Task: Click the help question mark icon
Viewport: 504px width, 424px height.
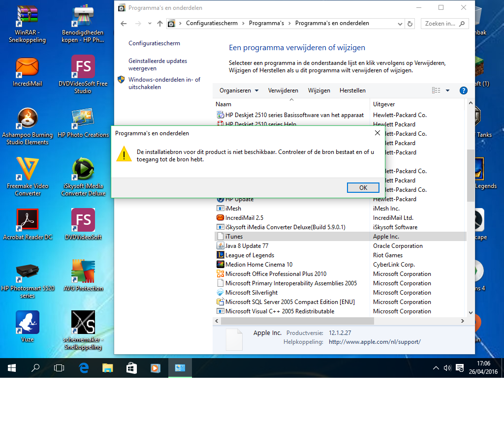Action: (x=463, y=91)
